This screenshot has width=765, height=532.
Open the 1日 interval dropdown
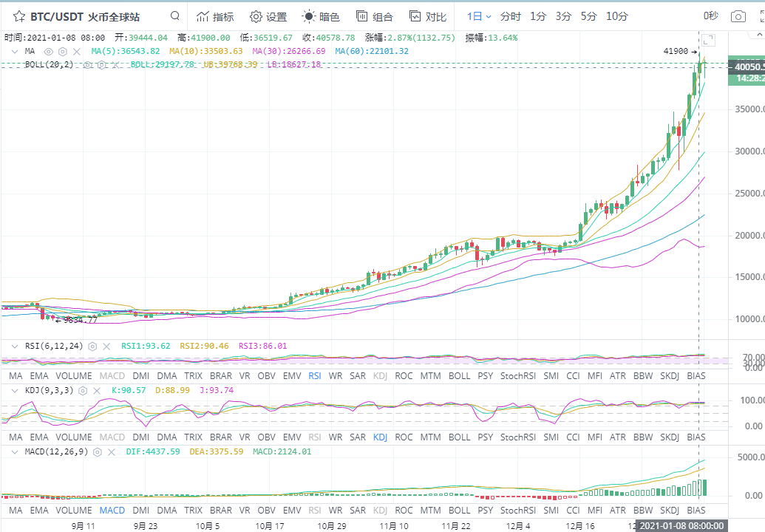479,16
